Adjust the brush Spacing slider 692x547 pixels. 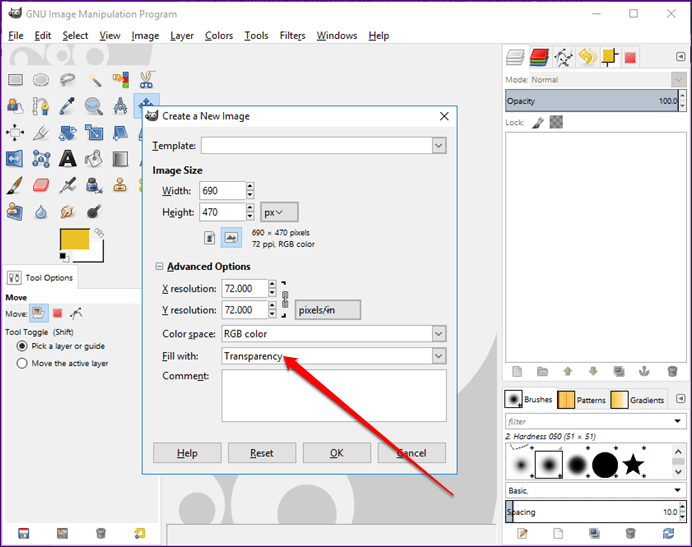coord(592,512)
